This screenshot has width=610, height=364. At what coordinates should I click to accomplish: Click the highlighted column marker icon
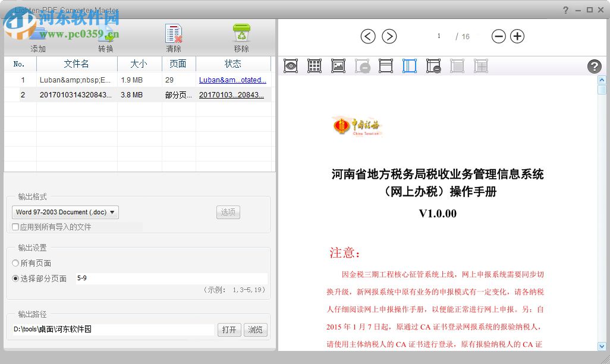coord(409,66)
